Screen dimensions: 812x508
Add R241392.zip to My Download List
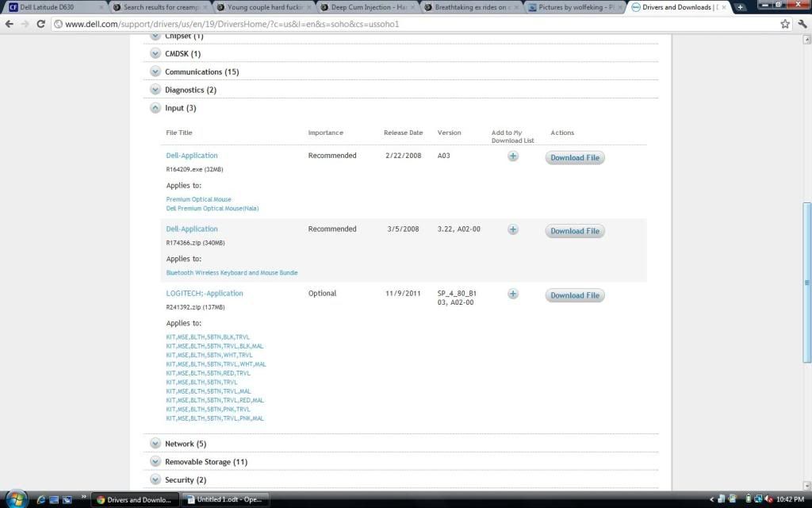tap(513, 294)
